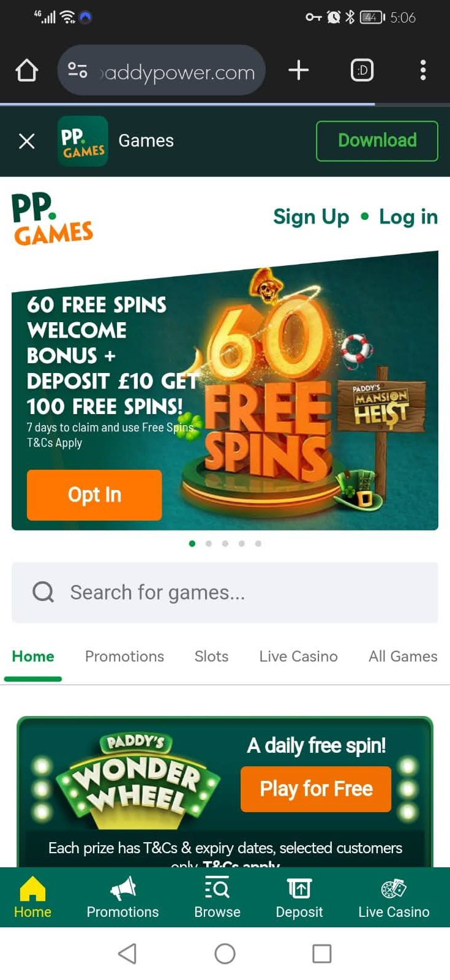This screenshot has height=980, width=450.
Task: Open the browser three-dot menu
Action: [x=423, y=70]
